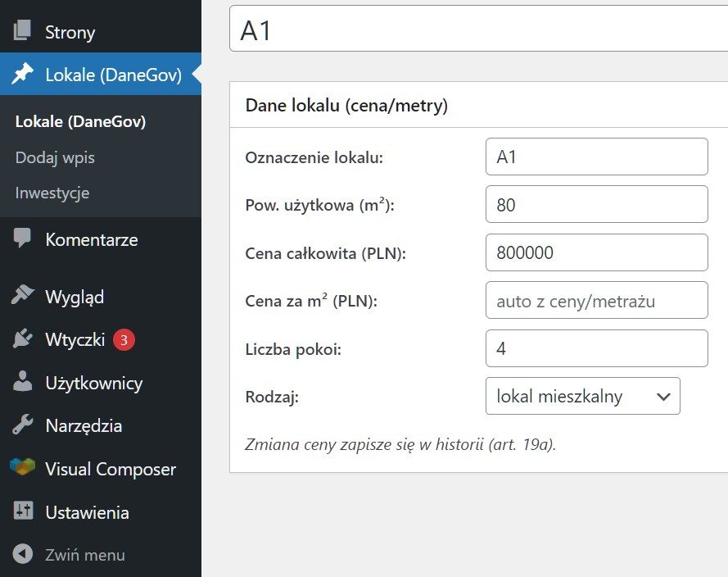Select the bold Lokale (DaneGov) submenu link
Image resolution: width=728 pixels, height=577 pixels.
click(x=80, y=121)
